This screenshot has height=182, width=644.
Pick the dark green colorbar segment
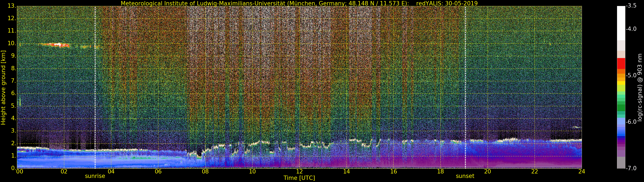pyautogui.click(x=621, y=108)
